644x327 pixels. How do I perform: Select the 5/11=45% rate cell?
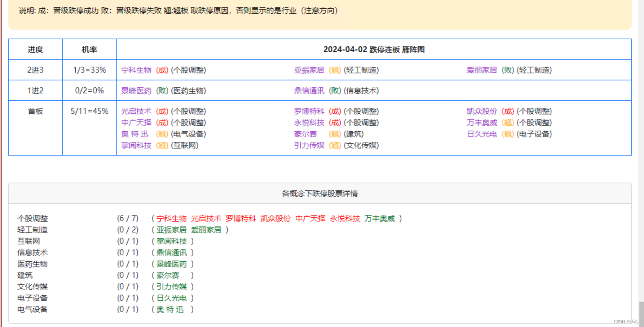89,128
